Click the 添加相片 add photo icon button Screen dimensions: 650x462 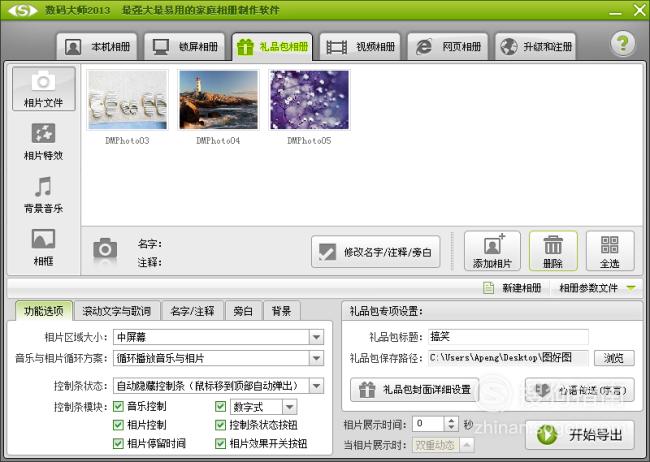[x=492, y=251]
